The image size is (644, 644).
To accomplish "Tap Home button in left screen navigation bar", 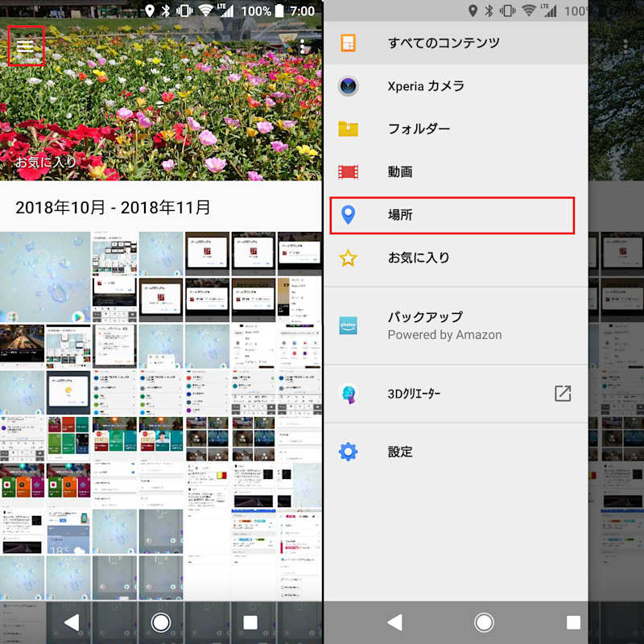I will tap(160, 622).
